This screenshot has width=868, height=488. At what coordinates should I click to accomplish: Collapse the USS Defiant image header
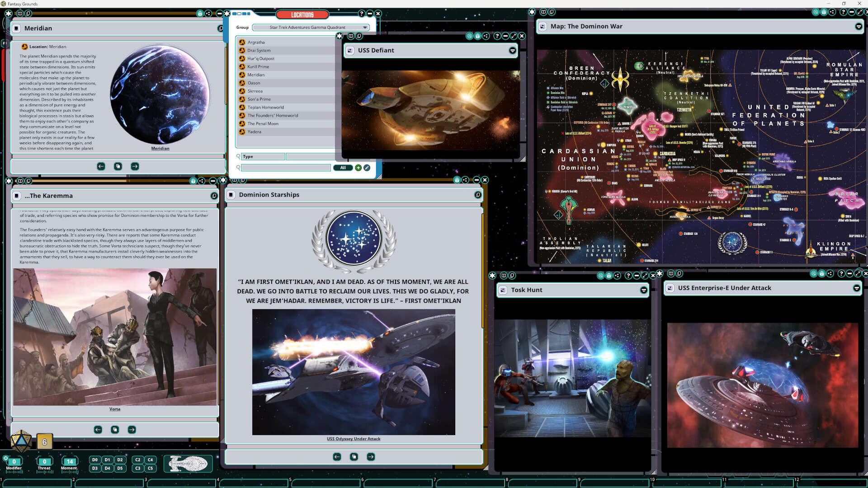pos(513,51)
